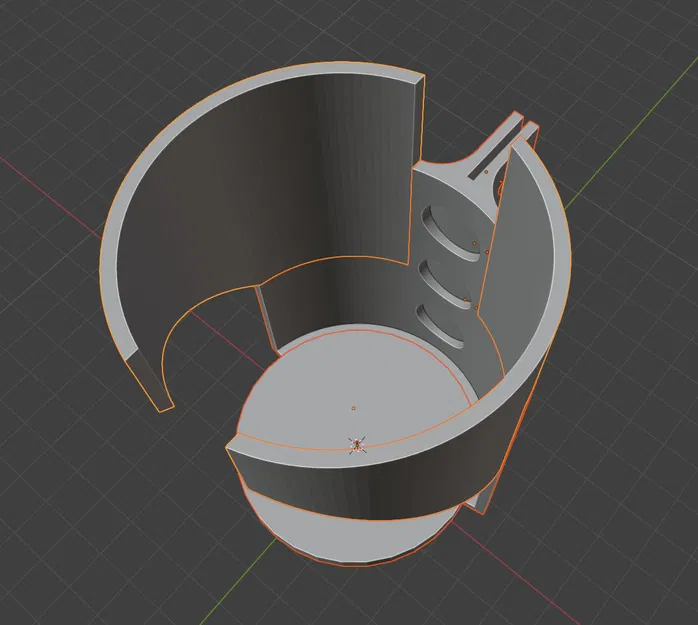Select the bottom oval slot cutout
This screenshot has height=625, width=698.
click(440, 326)
